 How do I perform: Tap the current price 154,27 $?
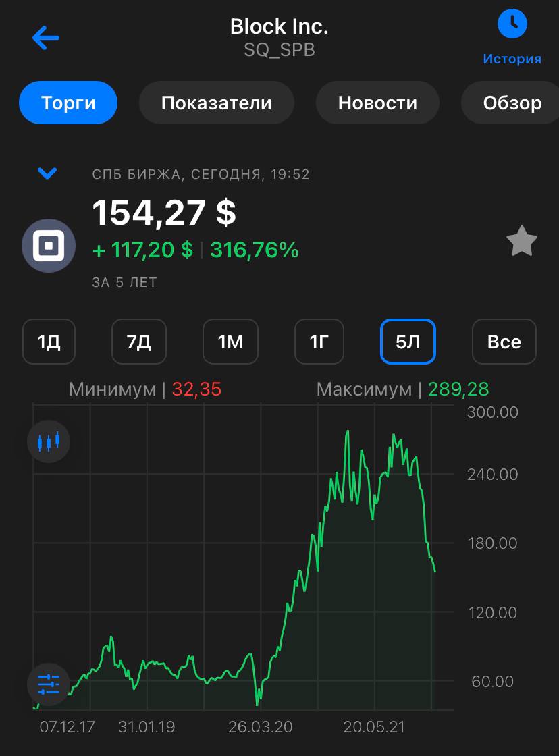(x=164, y=213)
